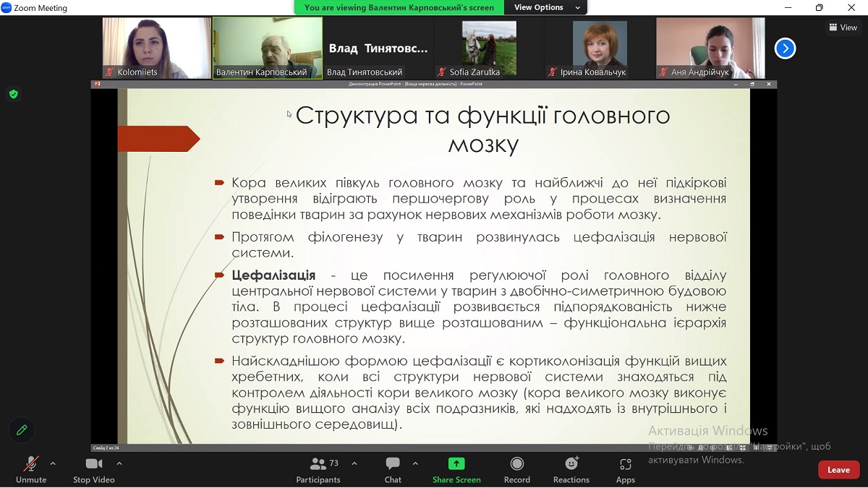Click muted mic icon on Kolomiiets tile
This screenshot has width=868, height=488.
pyautogui.click(x=110, y=72)
